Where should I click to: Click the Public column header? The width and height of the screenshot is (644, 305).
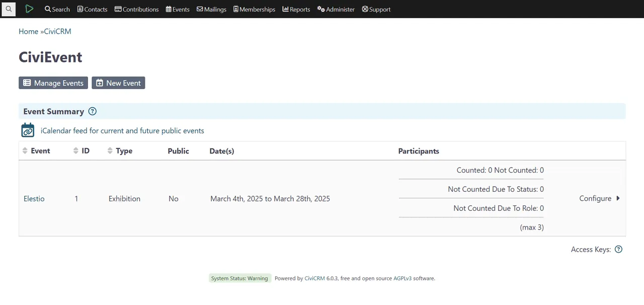(x=178, y=151)
